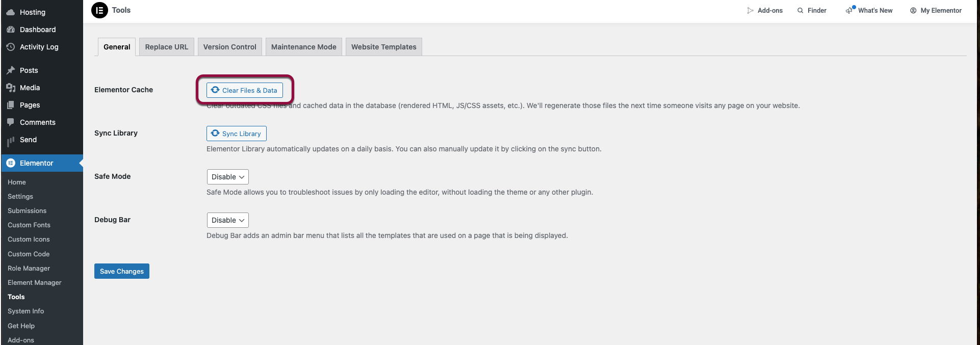Switch to the Replace URL tab
Screen dimensions: 980x345
(x=166, y=47)
